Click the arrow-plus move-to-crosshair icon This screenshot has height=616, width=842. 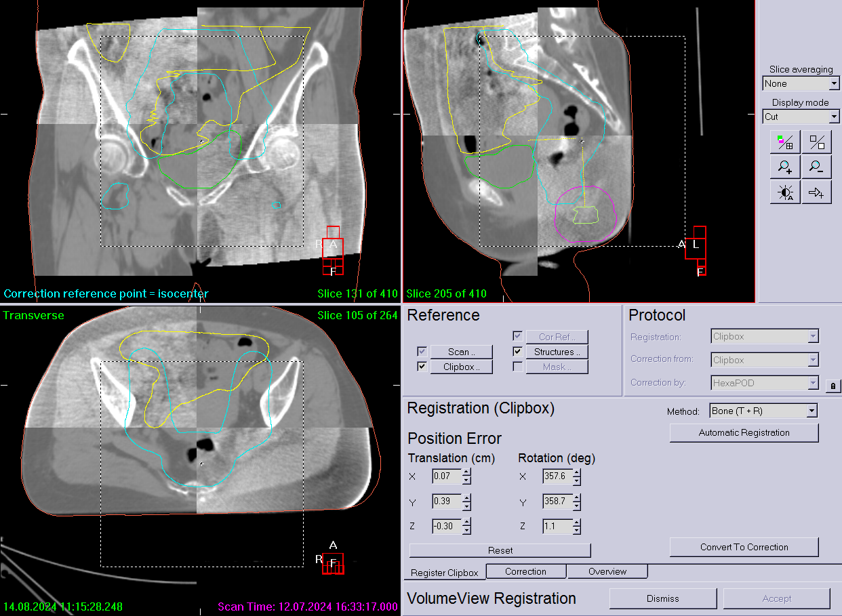(x=817, y=192)
